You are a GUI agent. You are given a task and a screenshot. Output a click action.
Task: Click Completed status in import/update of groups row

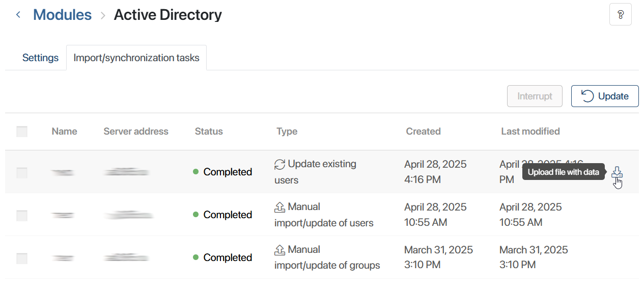pos(228,257)
